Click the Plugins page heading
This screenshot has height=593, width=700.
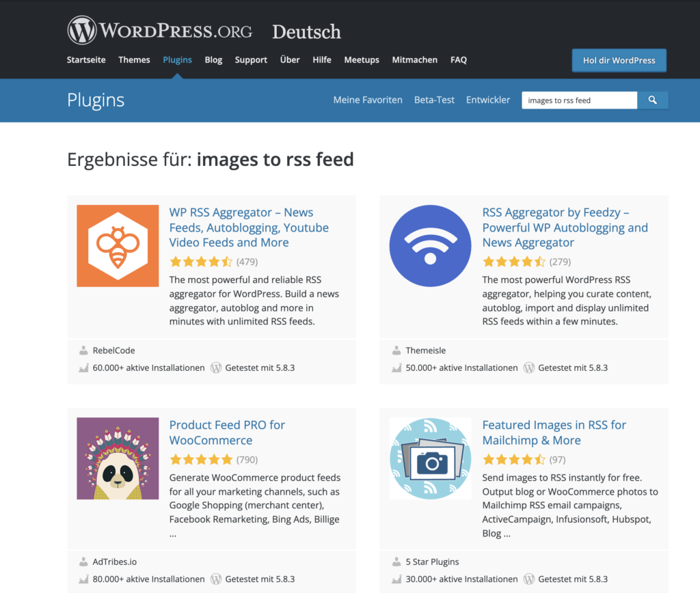96,100
